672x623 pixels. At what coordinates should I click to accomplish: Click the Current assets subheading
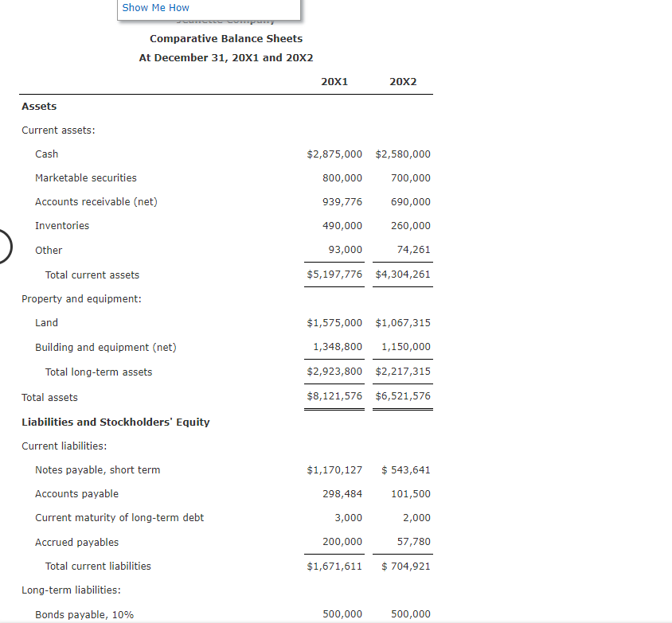[58, 130]
